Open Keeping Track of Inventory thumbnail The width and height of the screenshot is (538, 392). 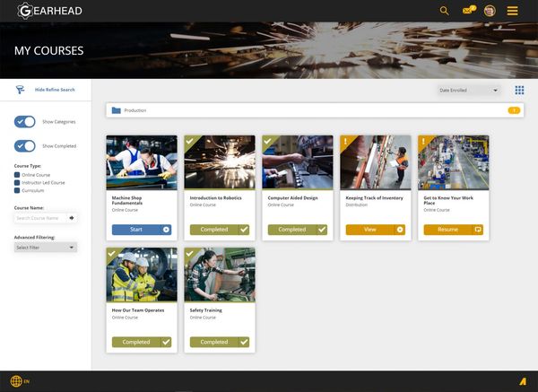(x=376, y=162)
